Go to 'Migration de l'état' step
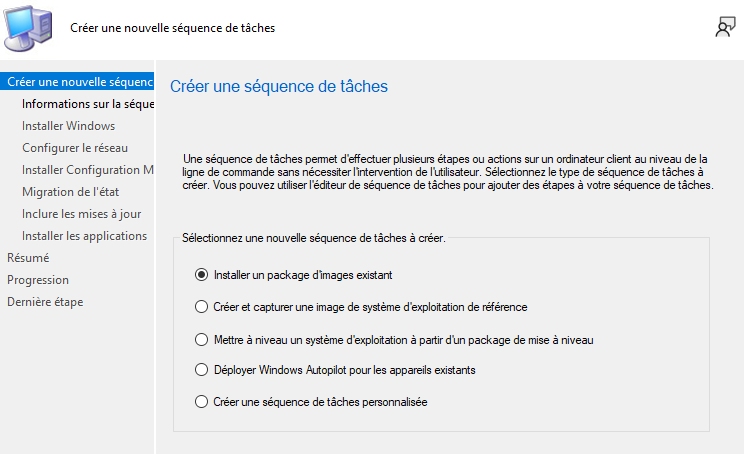 tap(72, 192)
